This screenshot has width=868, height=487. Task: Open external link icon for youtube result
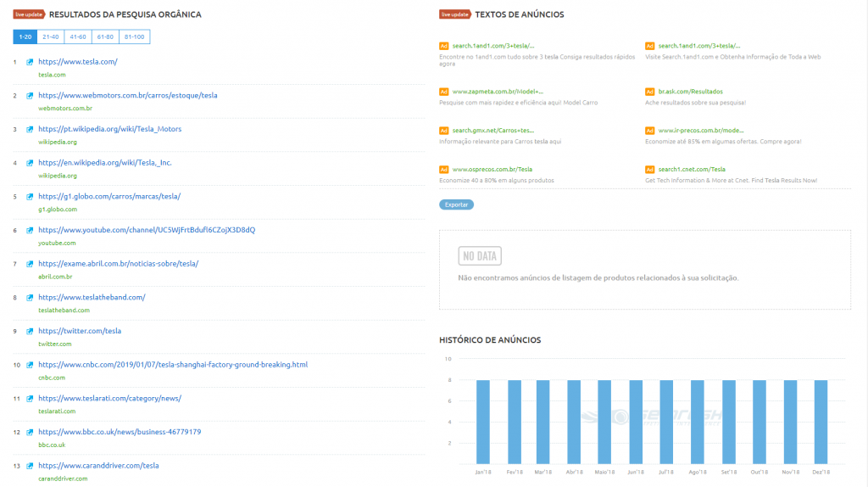(30, 231)
